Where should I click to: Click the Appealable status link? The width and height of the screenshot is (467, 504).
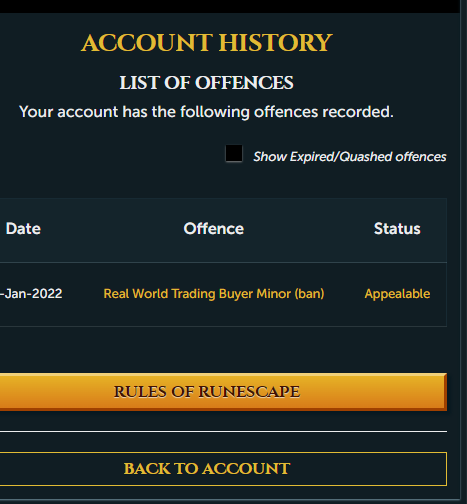point(397,294)
